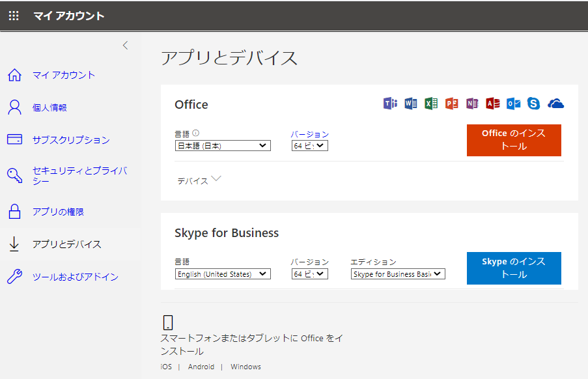Click the Office section heading
The width and height of the screenshot is (588, 379).
[191, 105]
